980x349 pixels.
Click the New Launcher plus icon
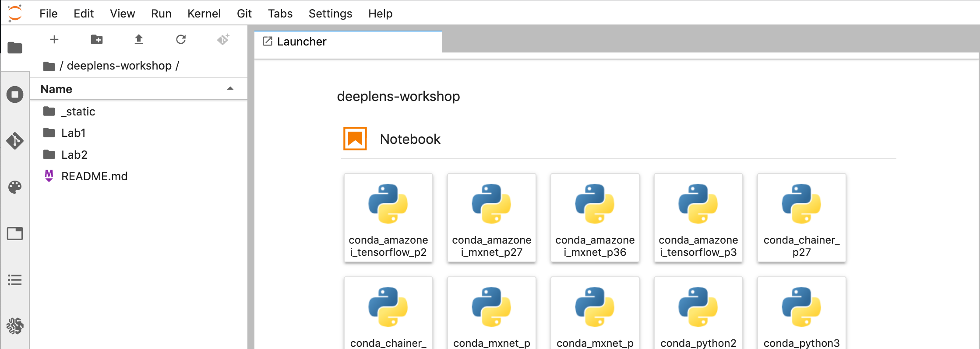54,39
